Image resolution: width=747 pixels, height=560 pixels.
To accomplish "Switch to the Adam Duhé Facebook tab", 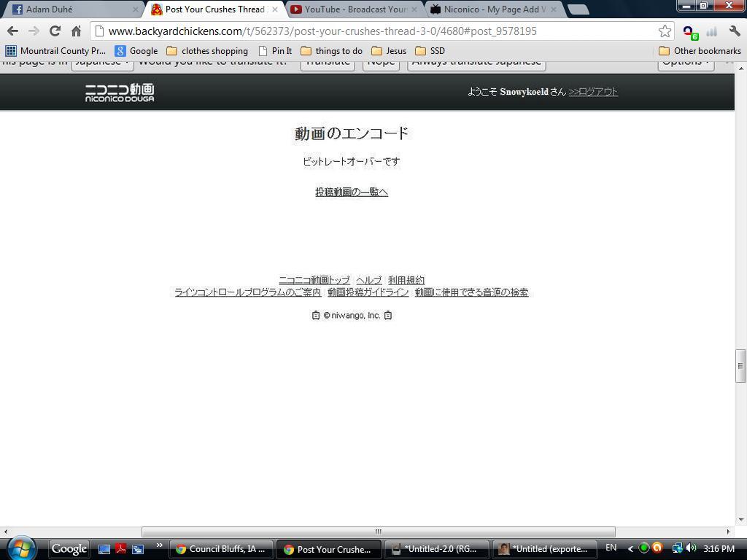I will [73, 9].
